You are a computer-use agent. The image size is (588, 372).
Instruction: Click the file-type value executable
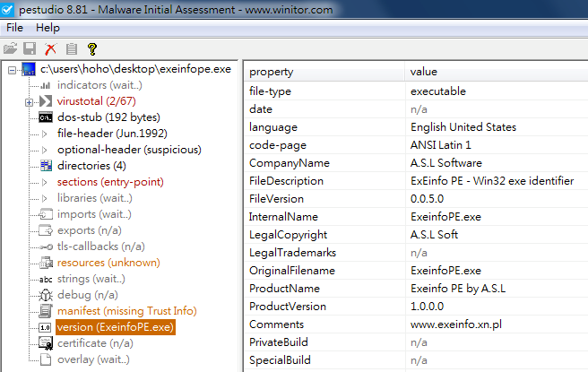pyautogui.click(x=438, y=91)
